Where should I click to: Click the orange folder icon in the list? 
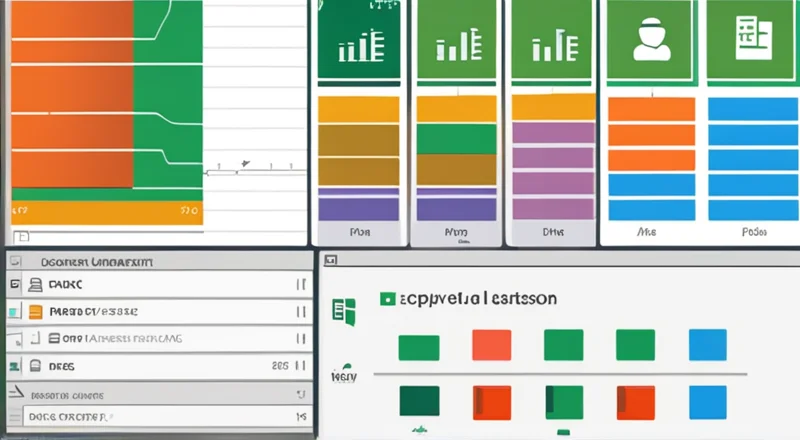(36, 311)
